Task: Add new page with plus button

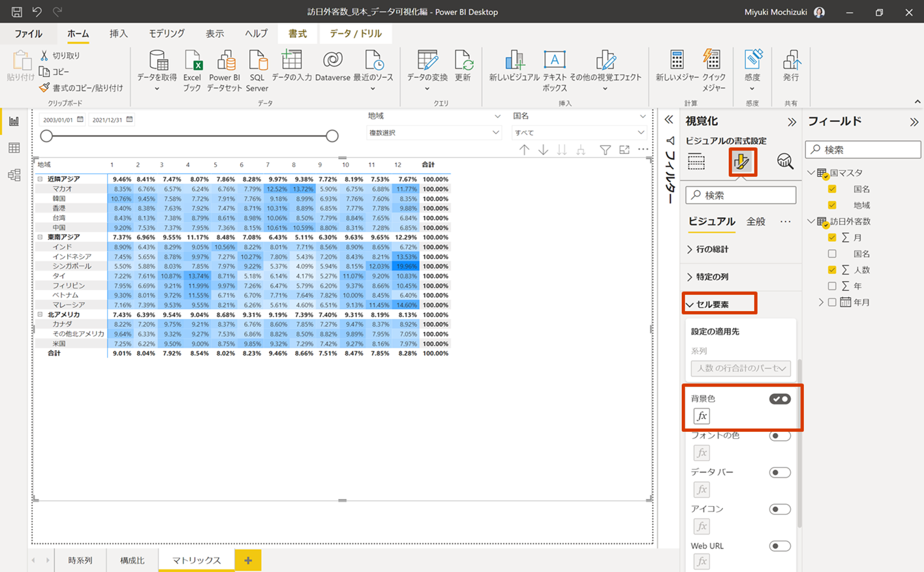Action: 248,560
